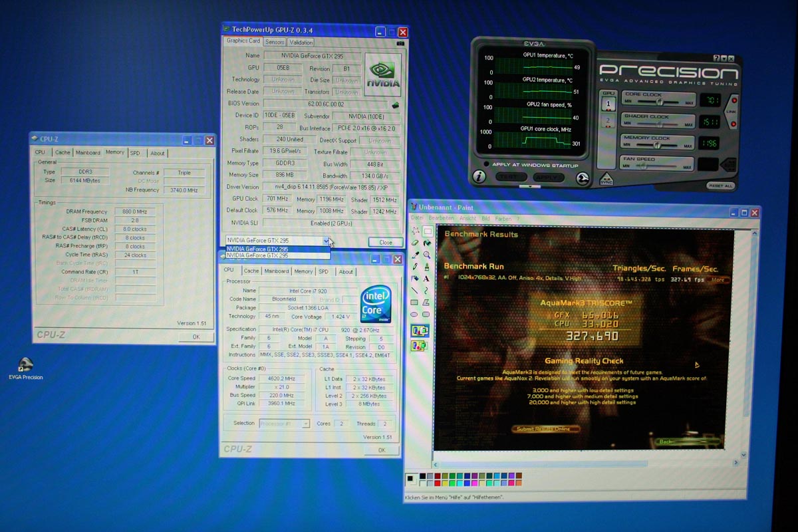Click the Fan Speed slider in Precision

click(x=656, y=166)
